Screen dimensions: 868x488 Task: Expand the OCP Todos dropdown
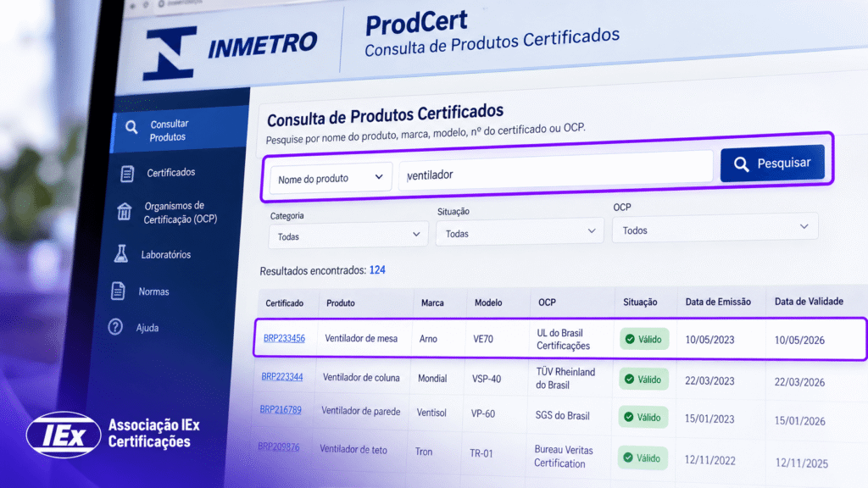pos(715,228)
